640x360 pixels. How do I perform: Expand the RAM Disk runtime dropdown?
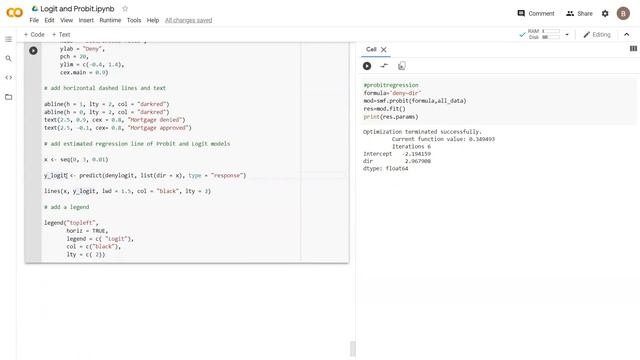pyautogui.click(x=567, y=35)
